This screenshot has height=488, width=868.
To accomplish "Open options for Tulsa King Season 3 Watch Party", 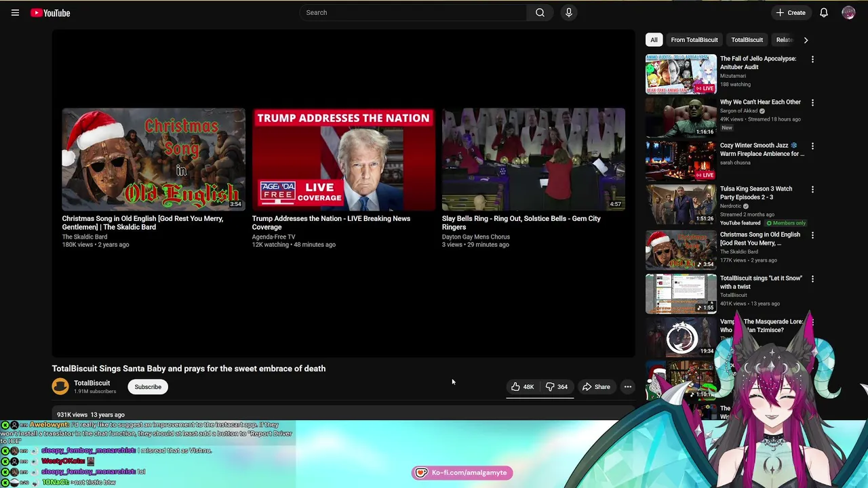I will coord(812,189).
